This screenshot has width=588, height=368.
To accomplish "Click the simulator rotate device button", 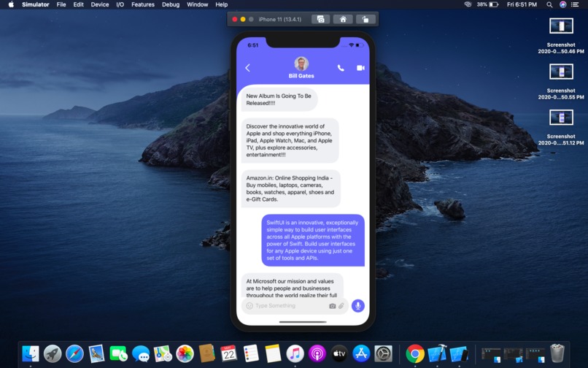I will pyautogui.click(x=365, y=19).
